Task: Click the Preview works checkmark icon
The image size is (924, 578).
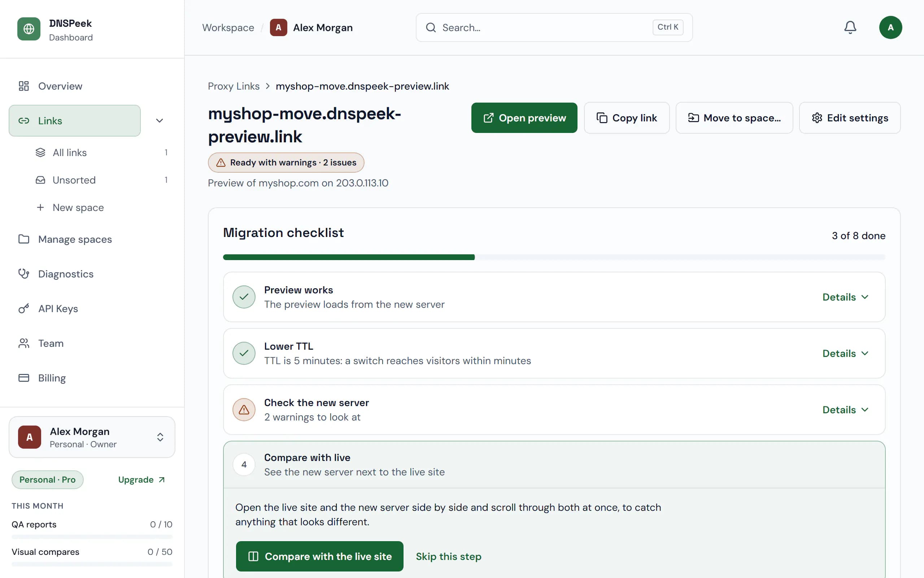Action: point(244,297)
